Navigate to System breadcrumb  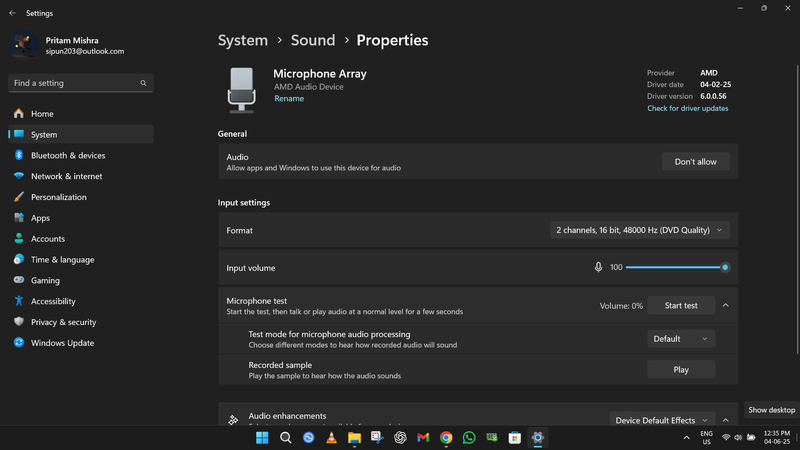[243, 40]
